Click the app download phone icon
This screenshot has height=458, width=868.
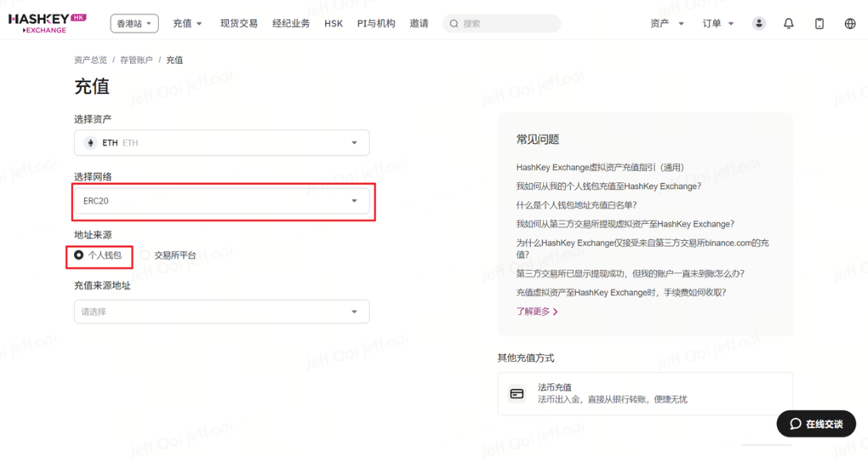click(x=819, y=23)
